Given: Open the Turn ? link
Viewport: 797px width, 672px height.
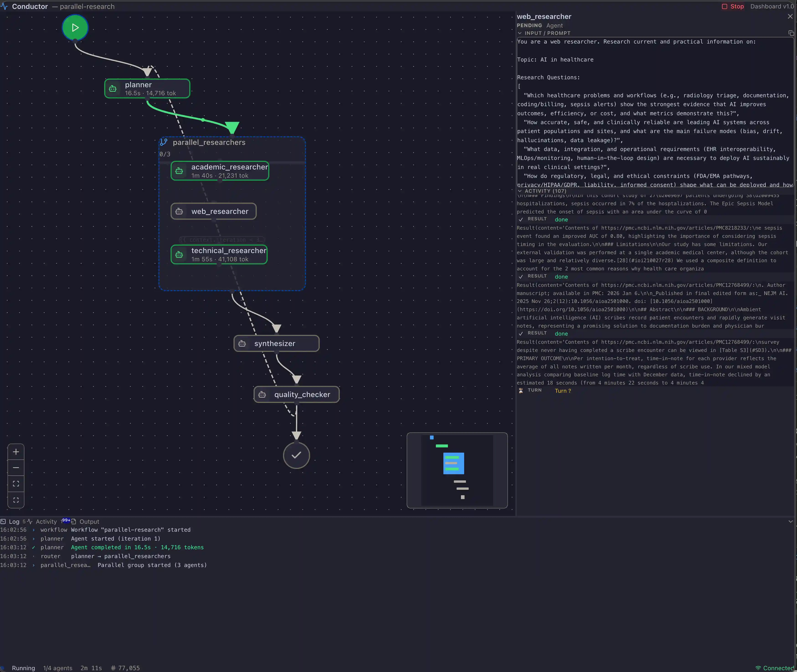Looking at the screenshot, I should point(563,391).
